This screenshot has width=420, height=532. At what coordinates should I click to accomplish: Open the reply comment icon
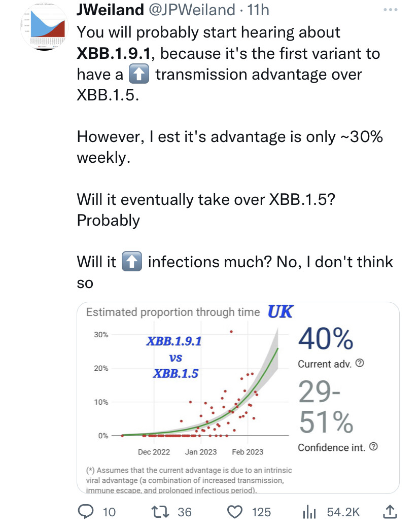(86, 512)
